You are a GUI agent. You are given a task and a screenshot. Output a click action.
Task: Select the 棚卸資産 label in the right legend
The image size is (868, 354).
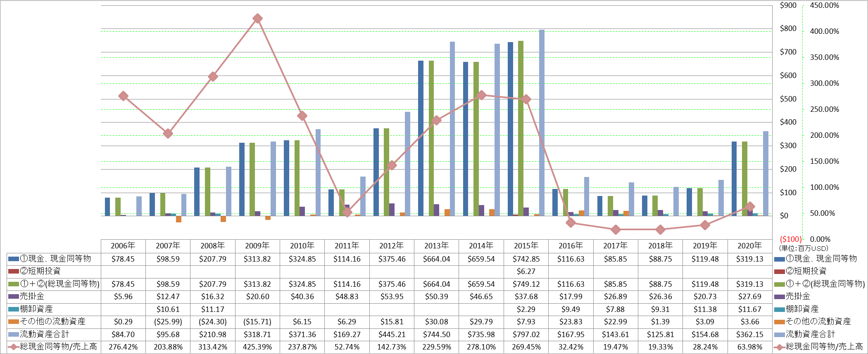point(802,309)
